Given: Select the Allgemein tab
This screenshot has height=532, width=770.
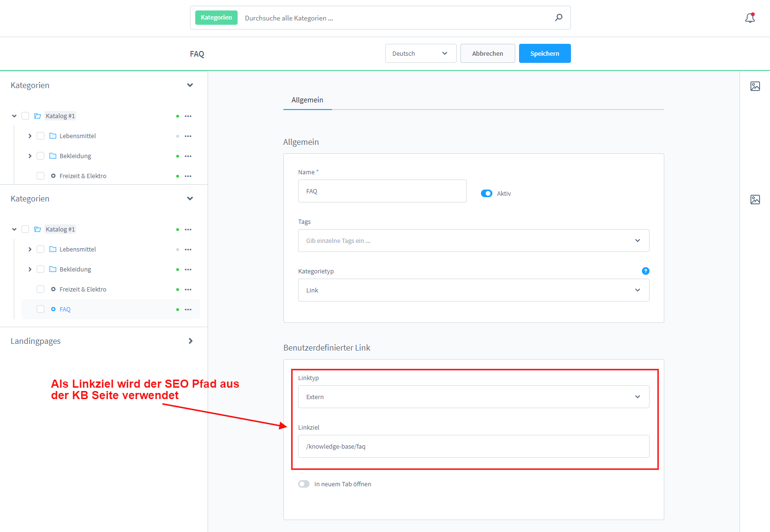Looking at the screenshot, I should point(307,100).
